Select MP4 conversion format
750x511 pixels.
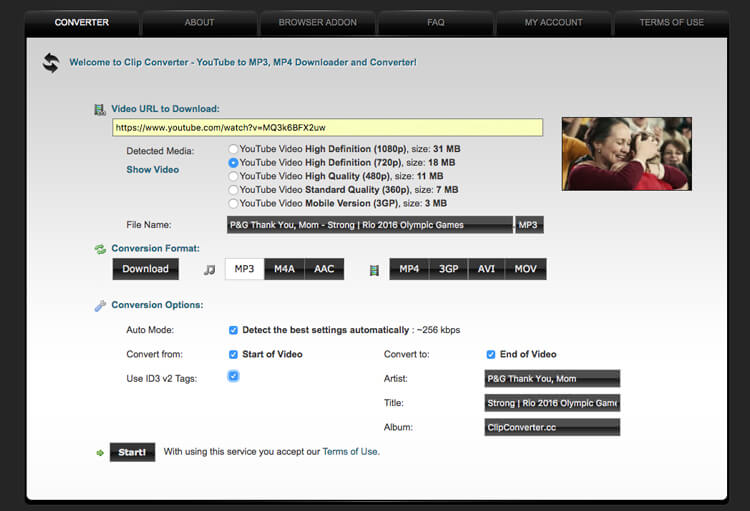pyautogui.click(x=409, y=269)
